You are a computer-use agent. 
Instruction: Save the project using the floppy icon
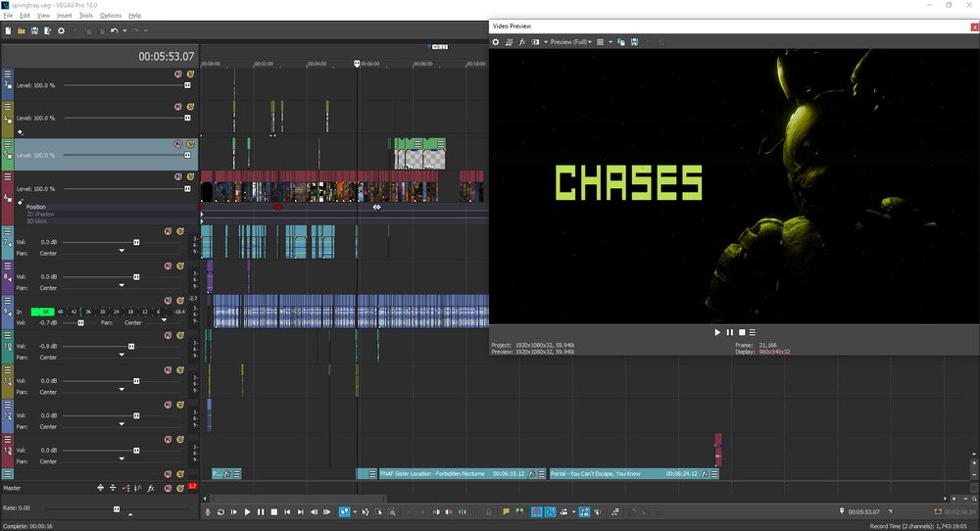coord(34,30)
